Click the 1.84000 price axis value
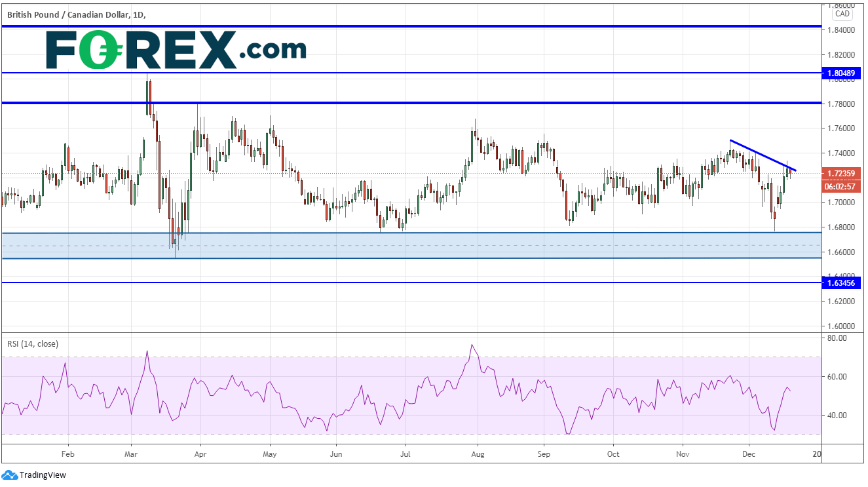This screenshot has height=487, width=868. coord(841,29)
